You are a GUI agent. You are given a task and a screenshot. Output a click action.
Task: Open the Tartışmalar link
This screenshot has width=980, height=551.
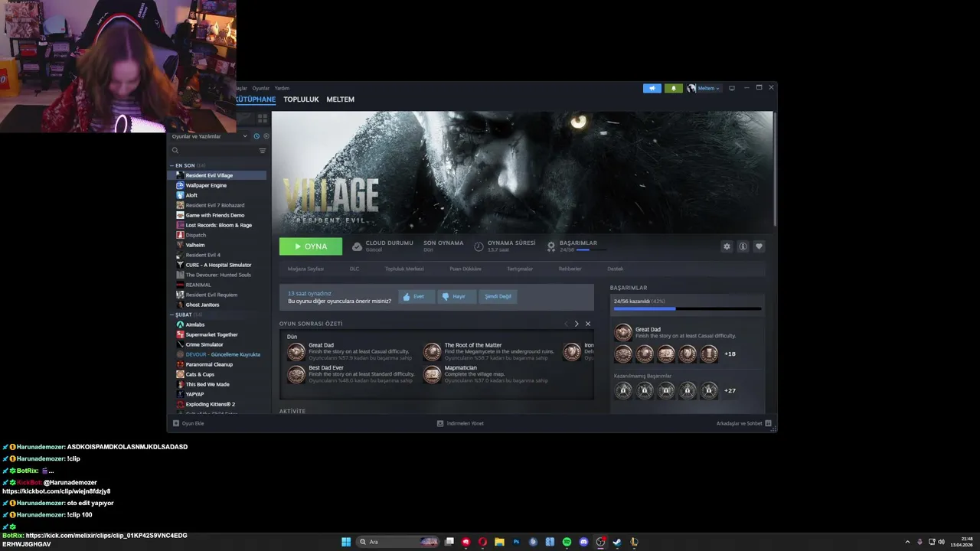pos(520,269)
